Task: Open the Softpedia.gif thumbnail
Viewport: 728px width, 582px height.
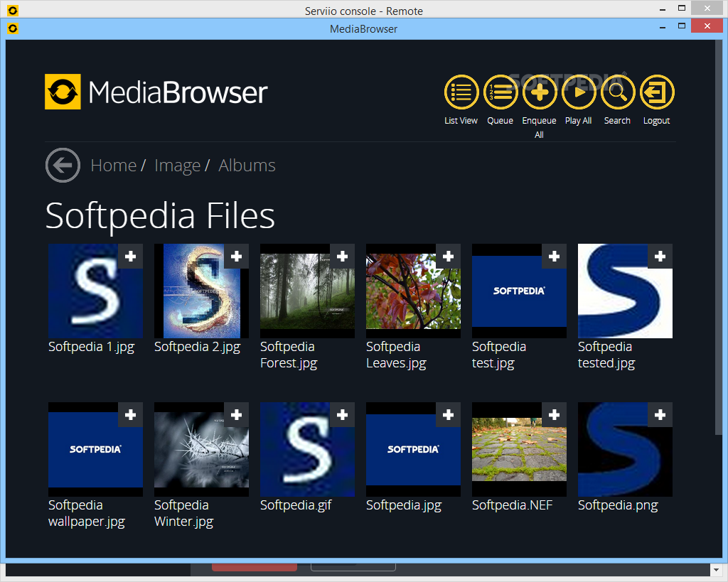Action: click(x=307, y=449)
